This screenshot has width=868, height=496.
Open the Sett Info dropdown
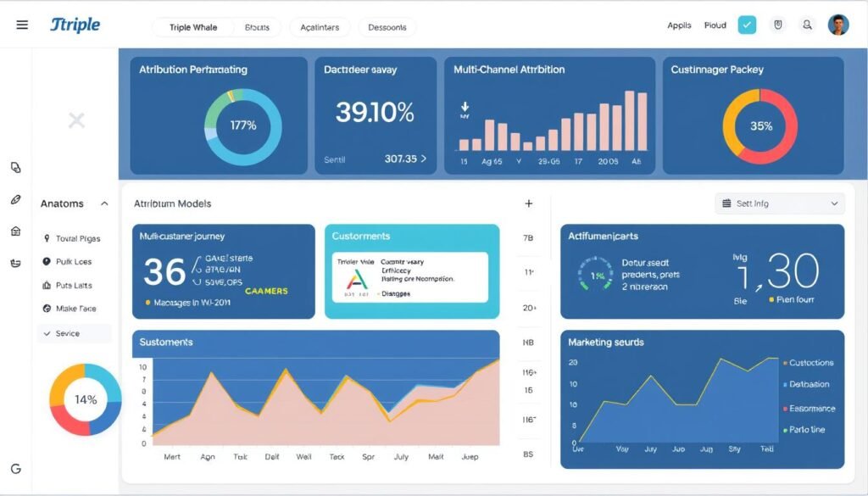tap(779, 203)
